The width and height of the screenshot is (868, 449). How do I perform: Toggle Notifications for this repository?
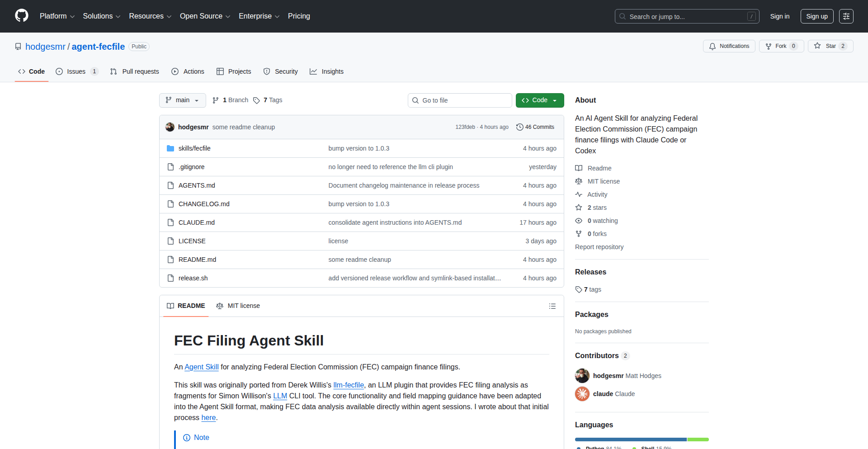729,46
